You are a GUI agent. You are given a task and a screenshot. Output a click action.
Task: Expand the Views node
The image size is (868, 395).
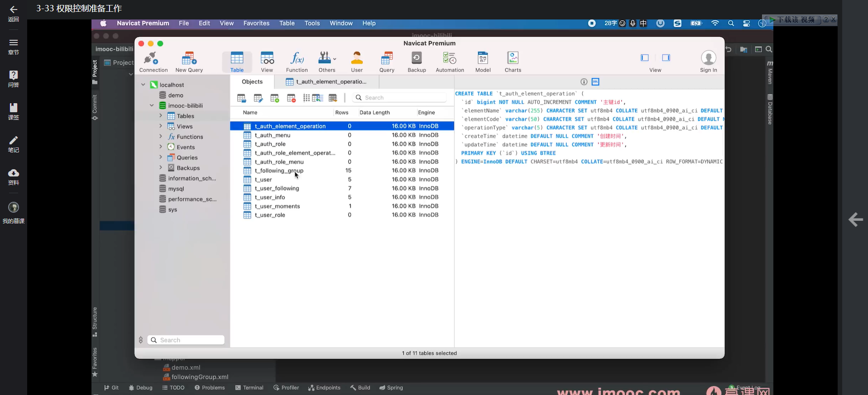(160, 126)
